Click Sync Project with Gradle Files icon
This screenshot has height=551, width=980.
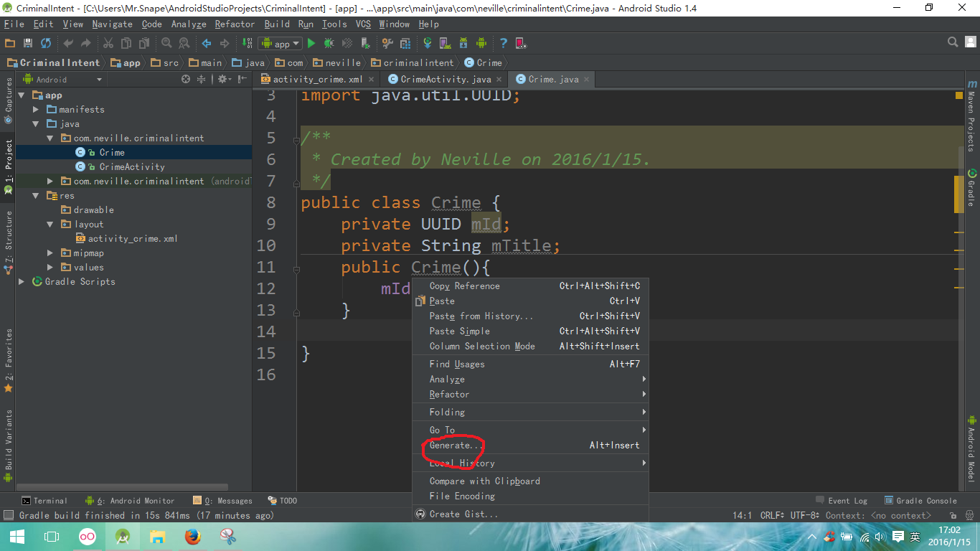pos(428,44)
